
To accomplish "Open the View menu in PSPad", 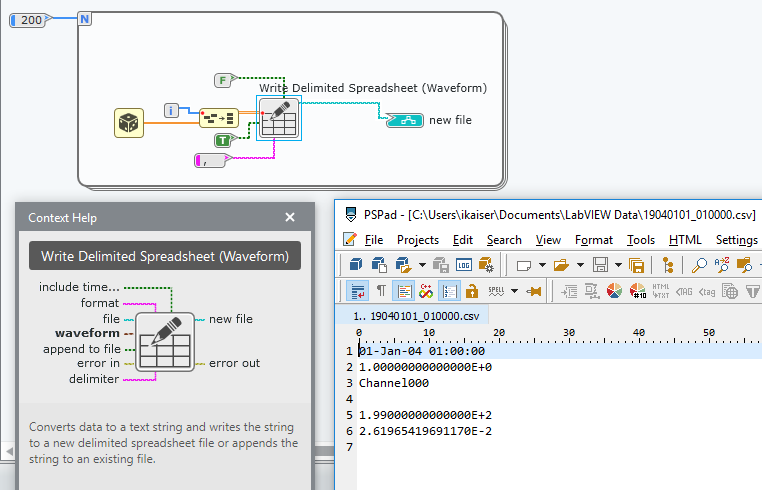I will click(x=548, y=240).
